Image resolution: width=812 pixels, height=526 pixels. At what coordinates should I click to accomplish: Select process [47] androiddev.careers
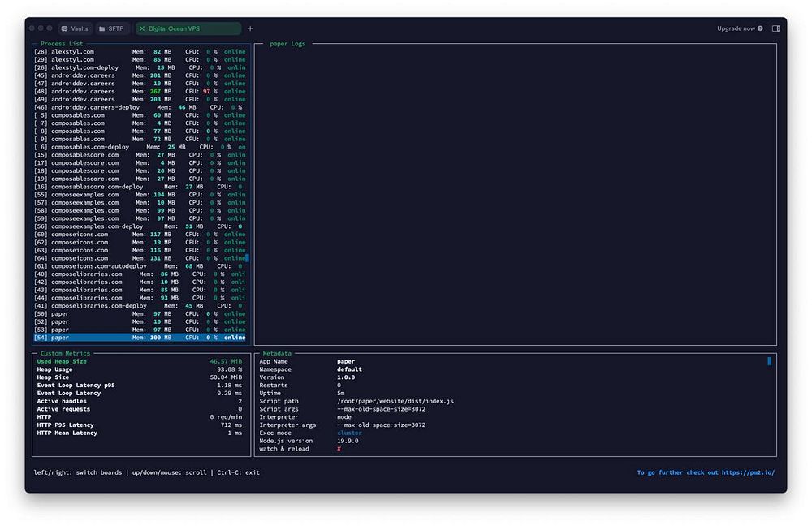[140, 84]
